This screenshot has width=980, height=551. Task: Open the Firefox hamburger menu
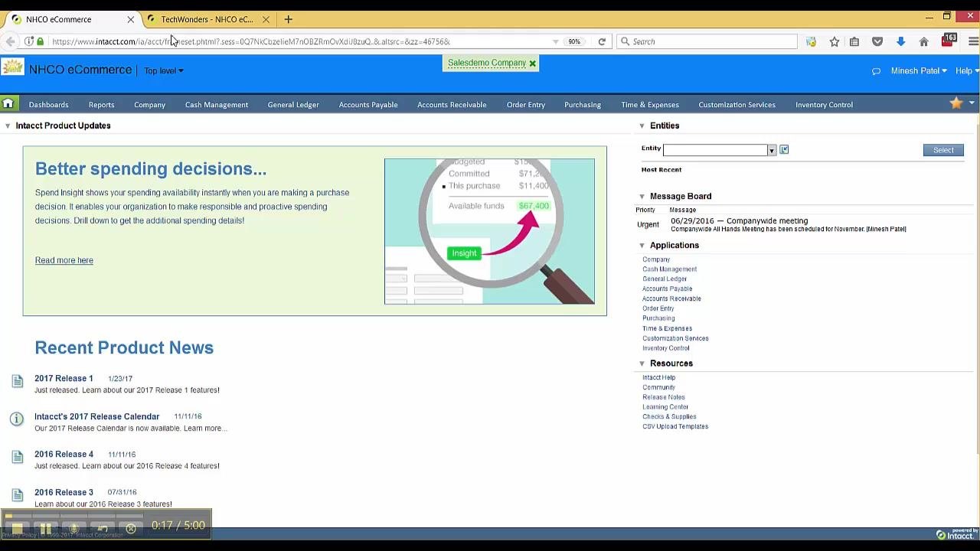pos(972,41)
